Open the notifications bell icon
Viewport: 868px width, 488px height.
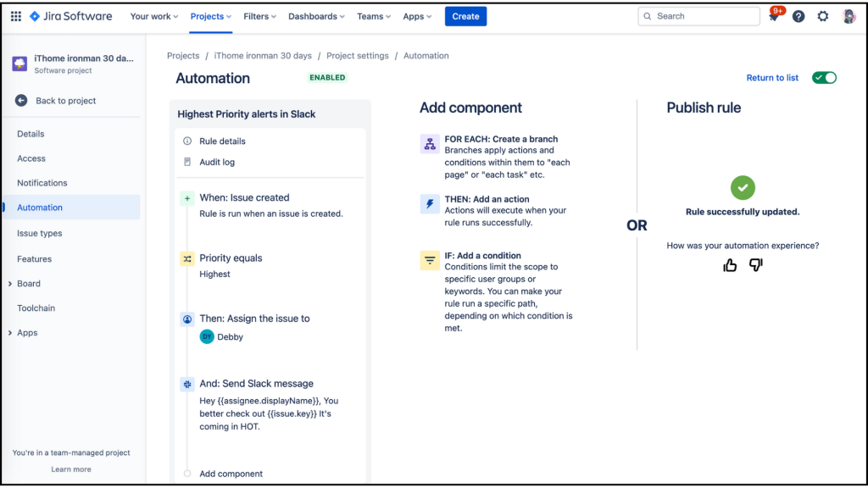pos(774,17)
